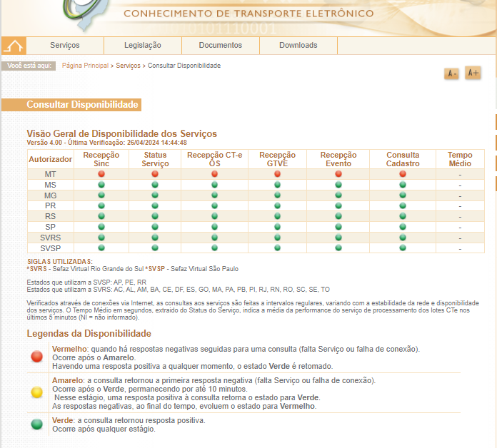Open the Documentos menu

pyautogui.click(x=220, y=45)
